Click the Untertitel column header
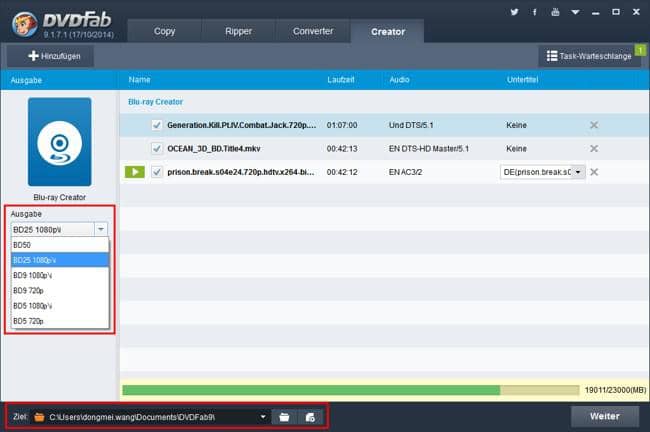Image resolution: width=650 pixels, height=432 pixels. tap(522, 80)
